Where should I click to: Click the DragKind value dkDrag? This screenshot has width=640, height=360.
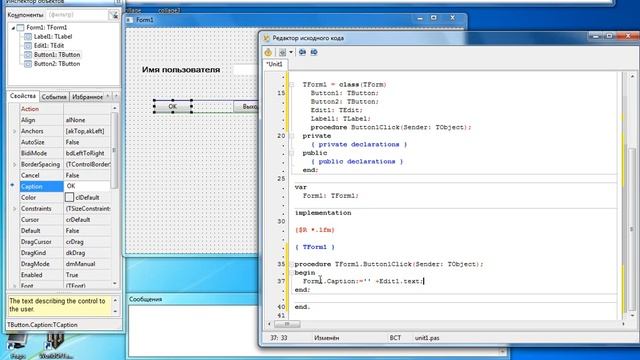click(x=87, y=253)
